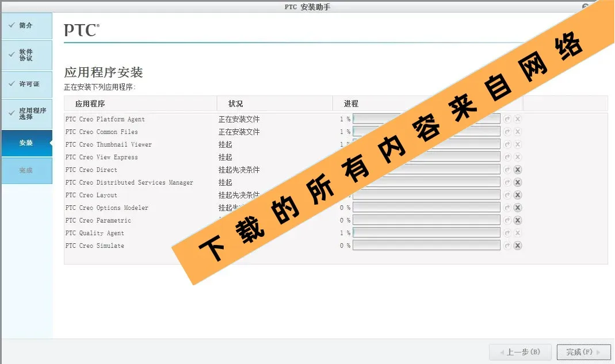The height and width of the screenshot is (364, 615).
Task: Click the 1 % value for Quality Agent
Action: [345, 233]
